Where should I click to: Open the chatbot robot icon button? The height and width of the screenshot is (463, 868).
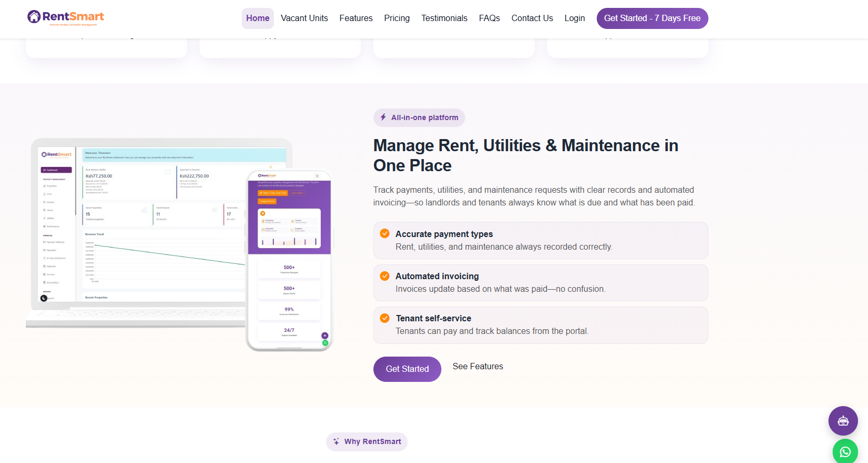pyautogui.click(x=843, y=420)
